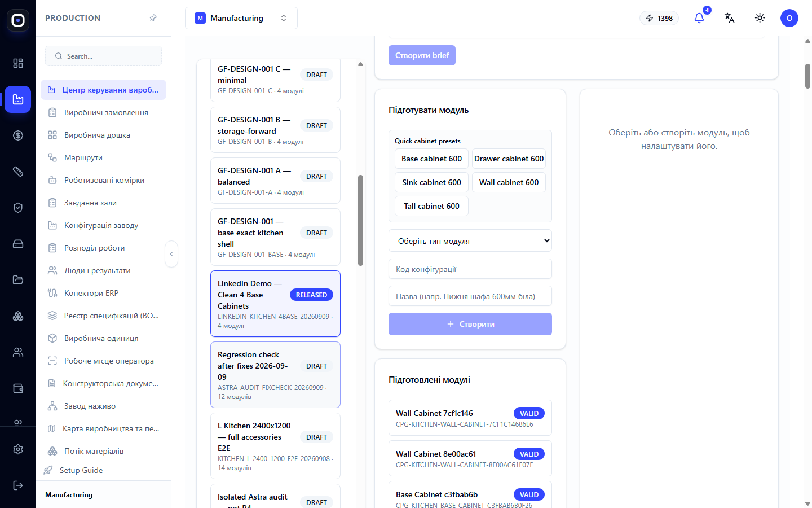
Task: Open Конектори ERP menu item
Action: click(x=104, y=293)
